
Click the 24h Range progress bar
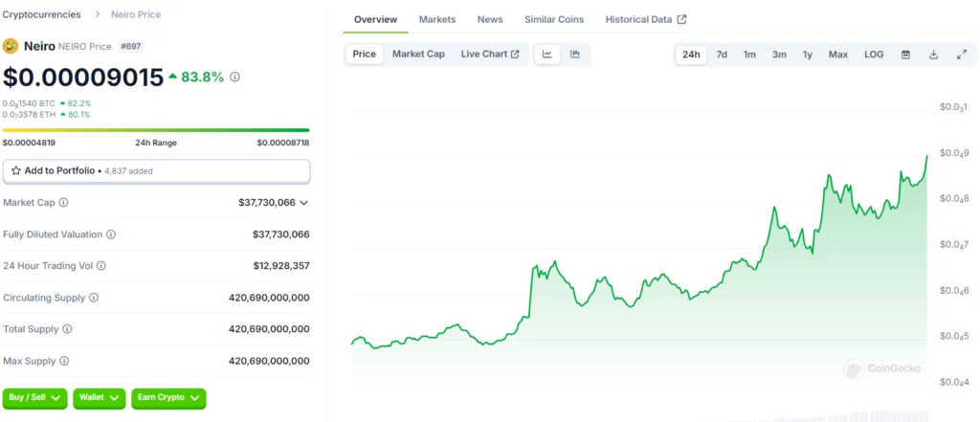point(156,130)
